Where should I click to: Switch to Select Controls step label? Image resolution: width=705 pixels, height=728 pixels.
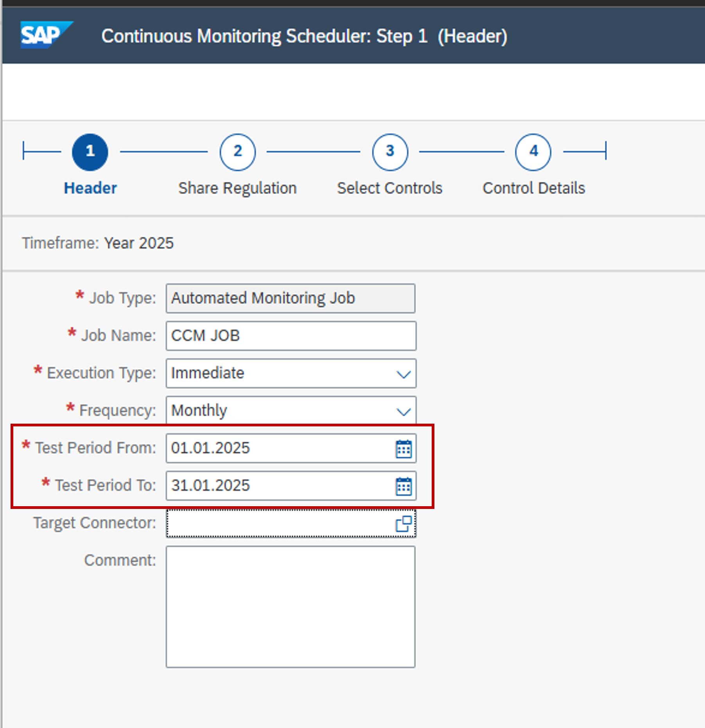389,188
